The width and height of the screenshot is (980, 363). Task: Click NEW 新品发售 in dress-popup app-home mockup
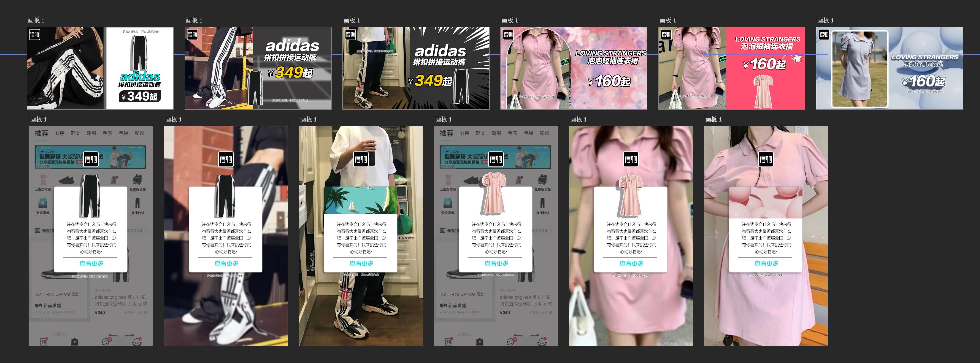click(x=453, y=306)
